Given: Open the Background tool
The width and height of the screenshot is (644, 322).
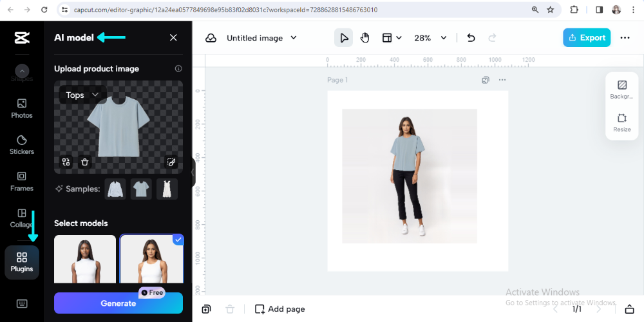Looking at the screenshot, I should pyautogui.click(x=622, y=90).
